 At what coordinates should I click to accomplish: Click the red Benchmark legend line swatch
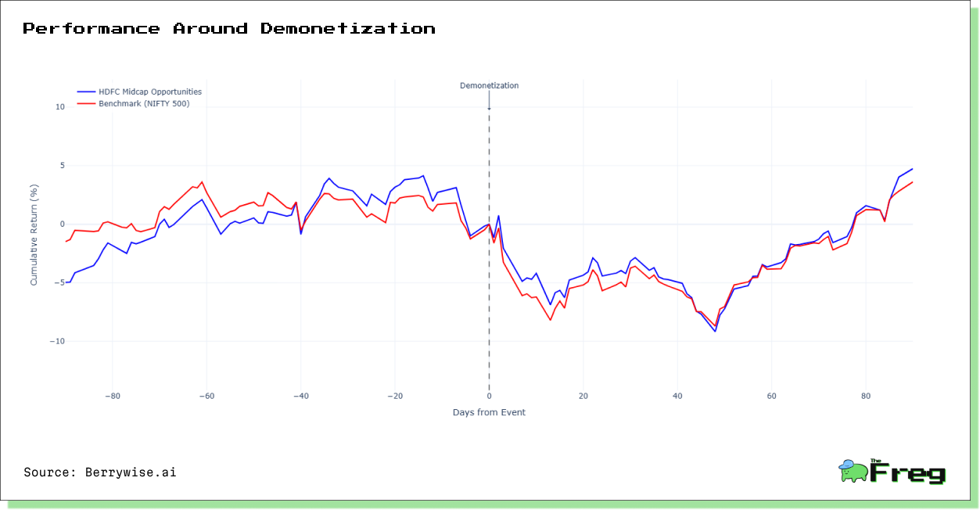[x=86, y=103]
